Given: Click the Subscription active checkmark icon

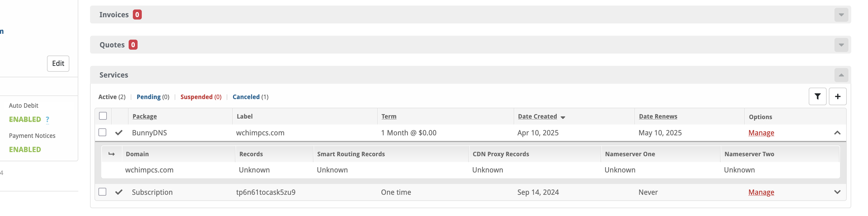Looking at the screenshot, I should tap(119, 192).
